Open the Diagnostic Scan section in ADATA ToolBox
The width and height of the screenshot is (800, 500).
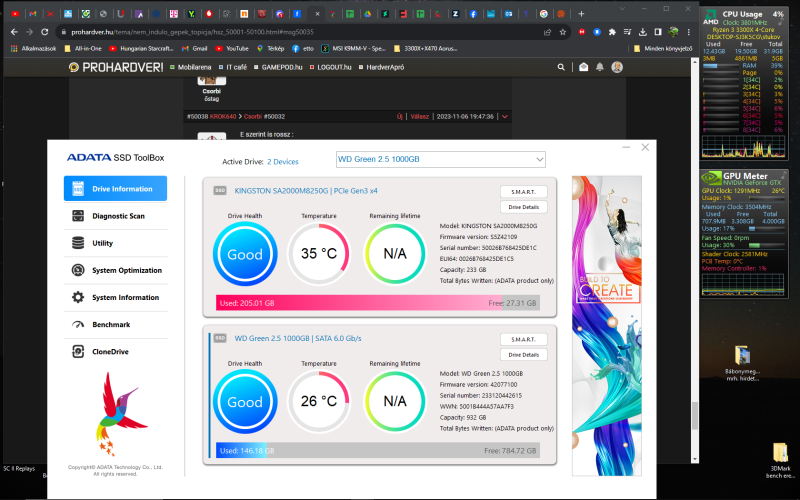115,216
